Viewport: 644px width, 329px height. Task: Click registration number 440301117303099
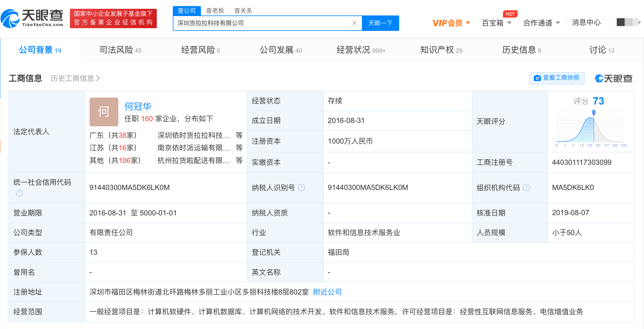point(582,162)
